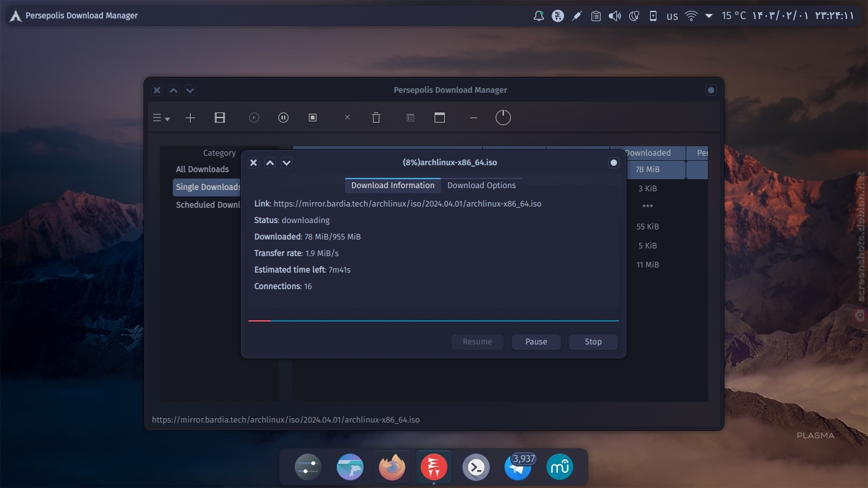Click the Stop button in progress dialog
868x488 pixels.
[x=593, y=342]
